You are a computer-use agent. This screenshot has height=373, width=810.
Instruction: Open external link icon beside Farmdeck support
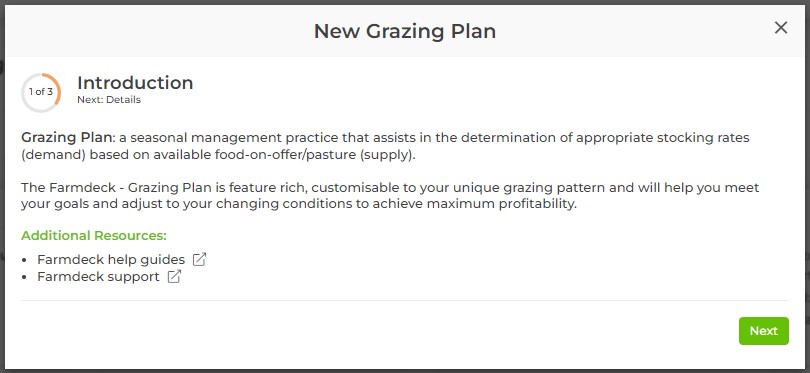point(175,277)
